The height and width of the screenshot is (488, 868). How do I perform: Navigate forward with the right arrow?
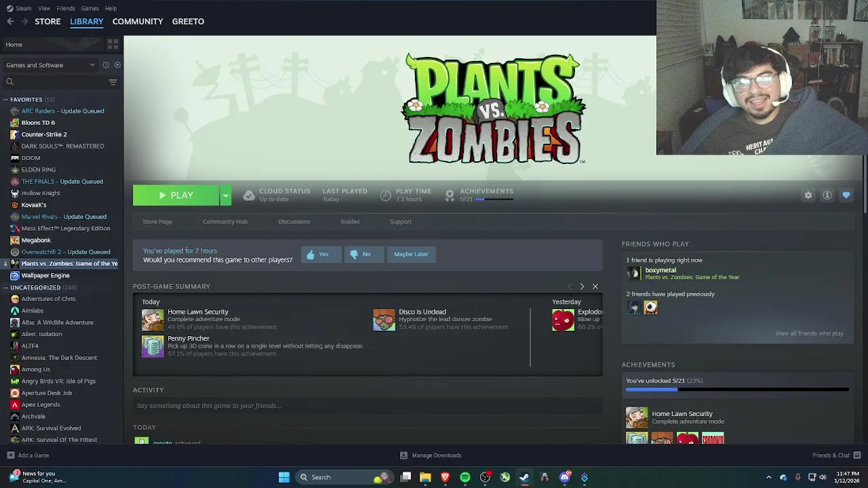click(x=25, y=22)
